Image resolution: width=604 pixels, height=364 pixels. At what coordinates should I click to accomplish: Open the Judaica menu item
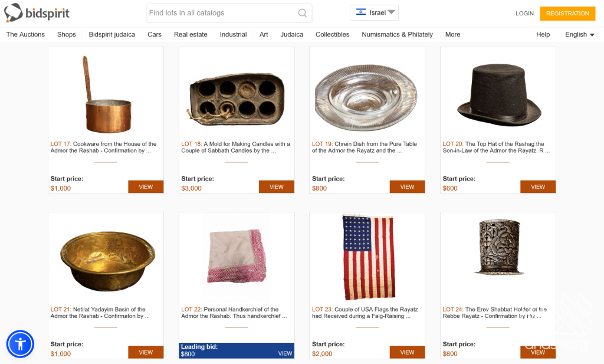point(291,35)
